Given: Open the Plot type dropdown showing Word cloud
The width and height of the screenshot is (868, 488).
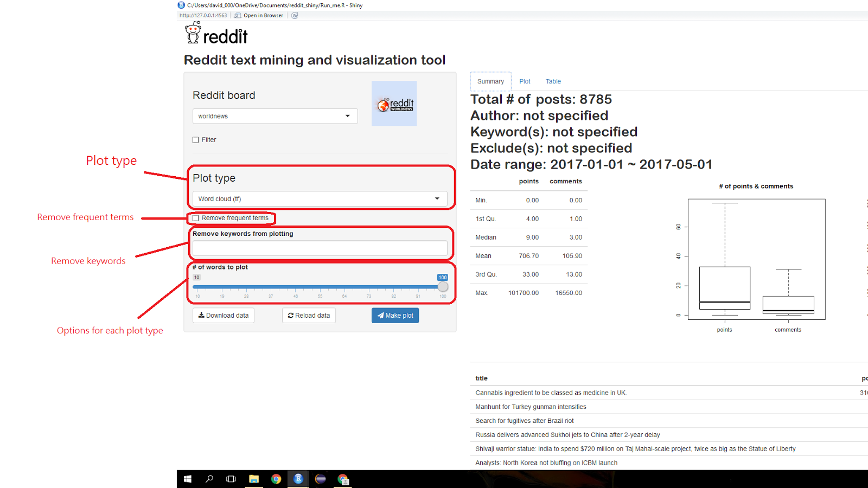Looking at the screenshot, I should (x=320, y=198).
